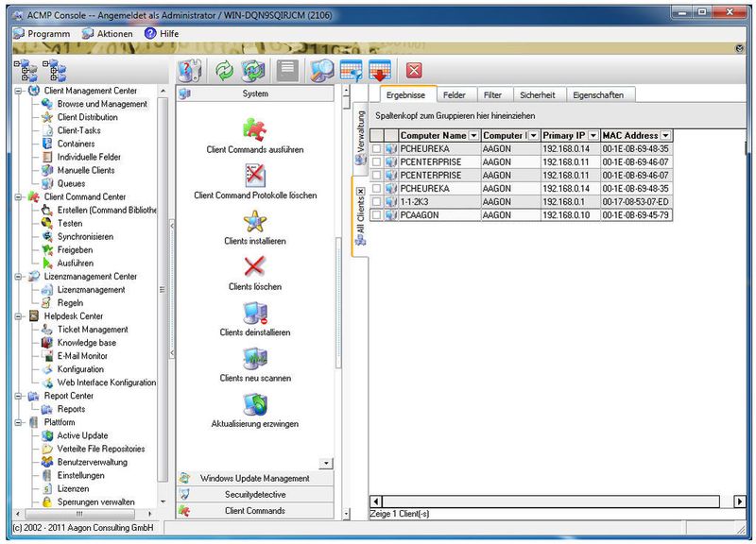The height and width of the screenshot is (544, 756).
Task: Tick the checkbox for first PCHEUREKA row
Action: pyautogui.click(x=376, y=149)
